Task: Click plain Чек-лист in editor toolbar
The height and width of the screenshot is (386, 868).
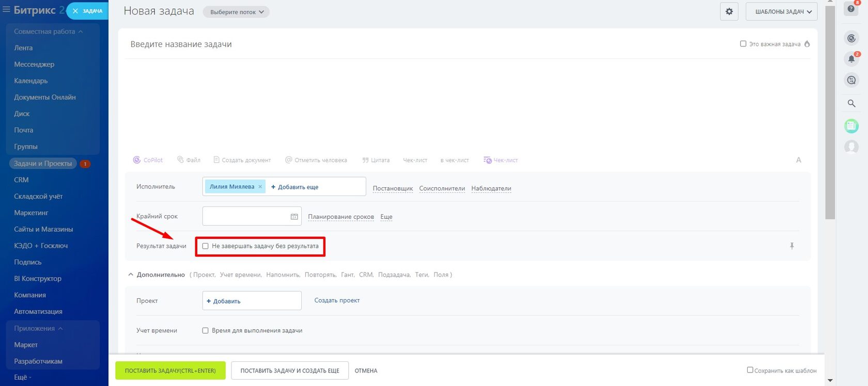Action: coord(415,160)
